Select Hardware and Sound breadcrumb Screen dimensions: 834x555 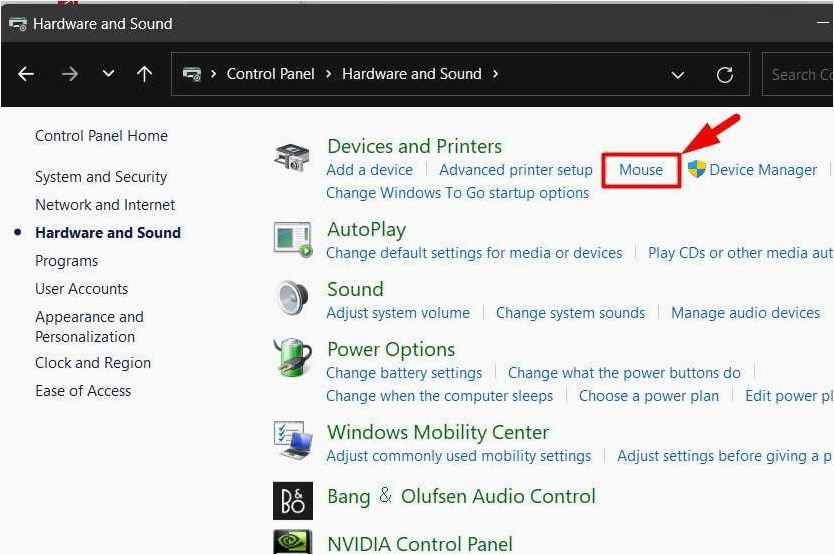click(412, 74)
